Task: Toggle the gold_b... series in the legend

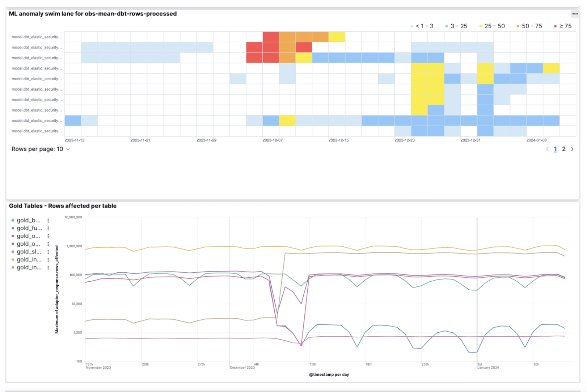Action: 28,221
